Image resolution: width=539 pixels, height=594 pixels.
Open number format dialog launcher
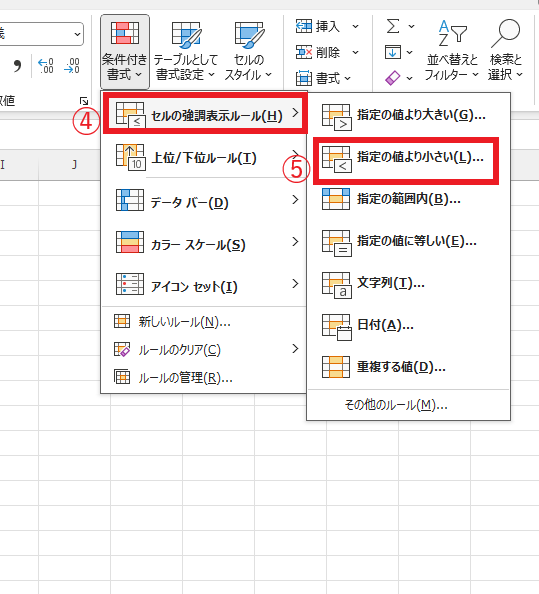[x=84, y=101]
